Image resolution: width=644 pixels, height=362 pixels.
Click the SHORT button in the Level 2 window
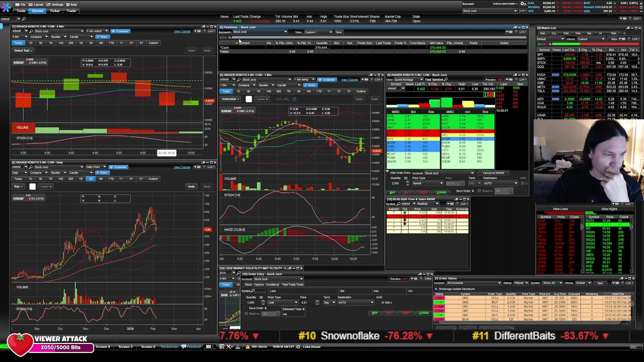(x=424, y=193)
